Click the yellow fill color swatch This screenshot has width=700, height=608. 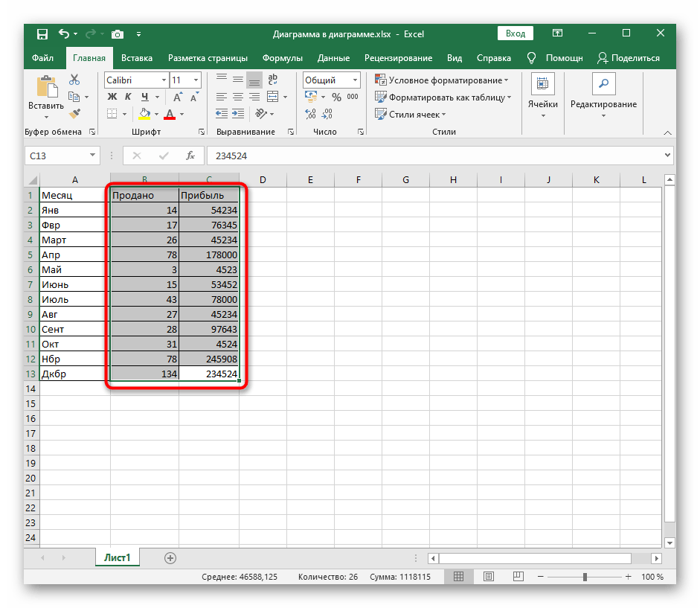(145, 114)
